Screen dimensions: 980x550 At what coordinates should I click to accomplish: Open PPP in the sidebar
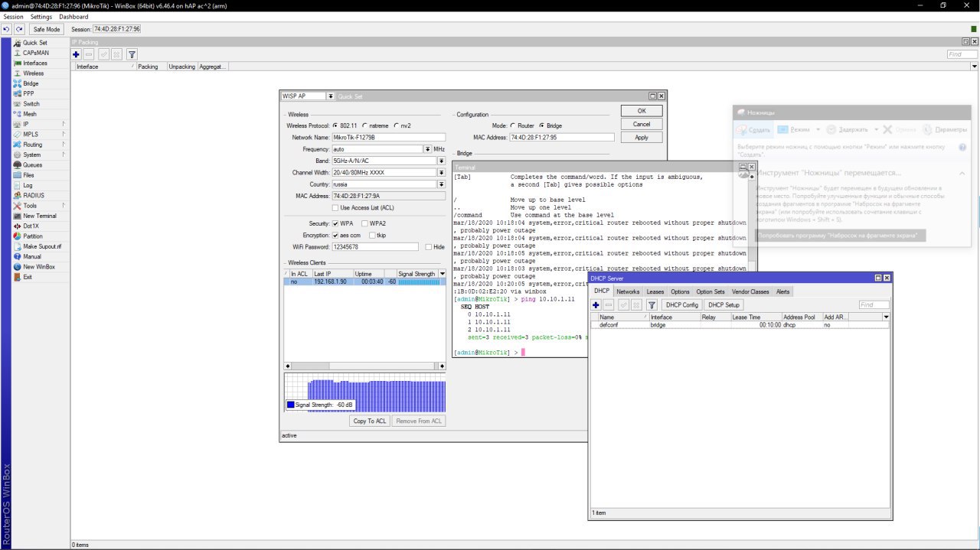pyautogui.click(x=28, y=93)
